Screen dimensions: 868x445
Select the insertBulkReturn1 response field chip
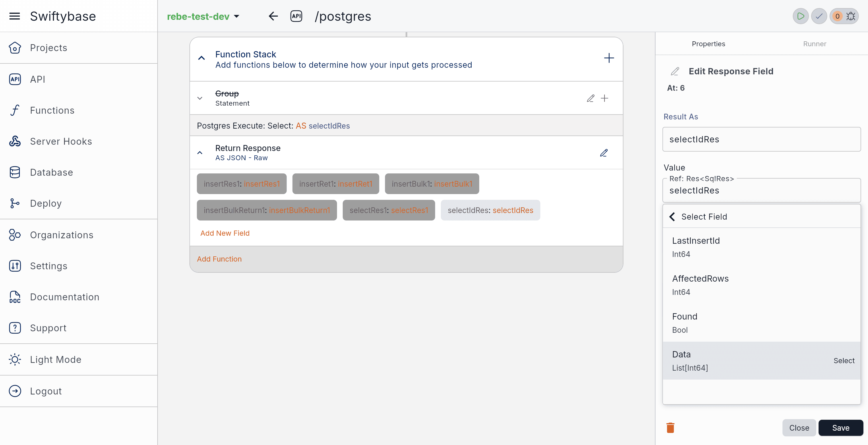(x=267, y=210)
